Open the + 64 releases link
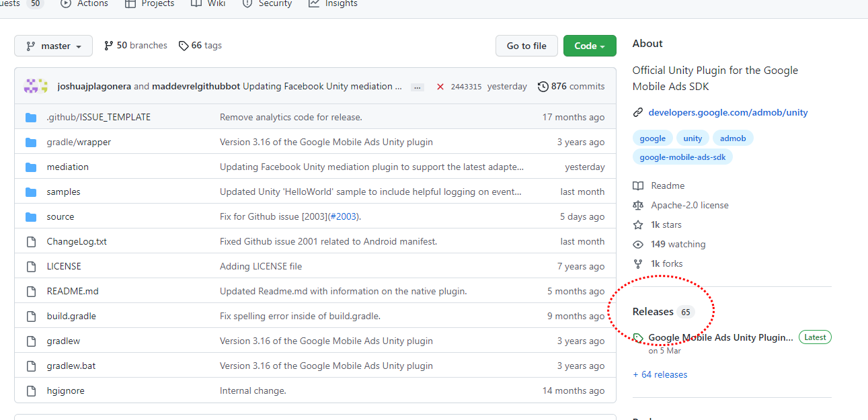 pyautogui.click(x=660, y=374)
